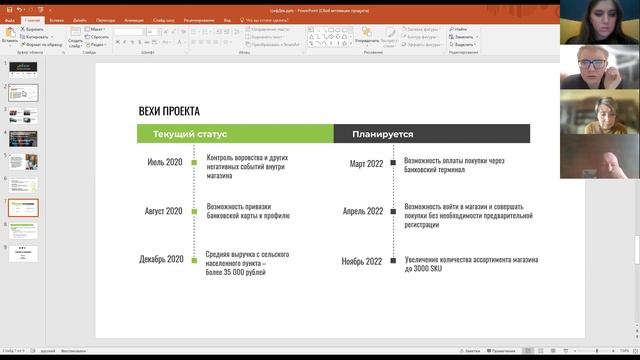This screenshot has height=360, width=640.
Task: Toggle italic formatting
Action: coord(125,42)
